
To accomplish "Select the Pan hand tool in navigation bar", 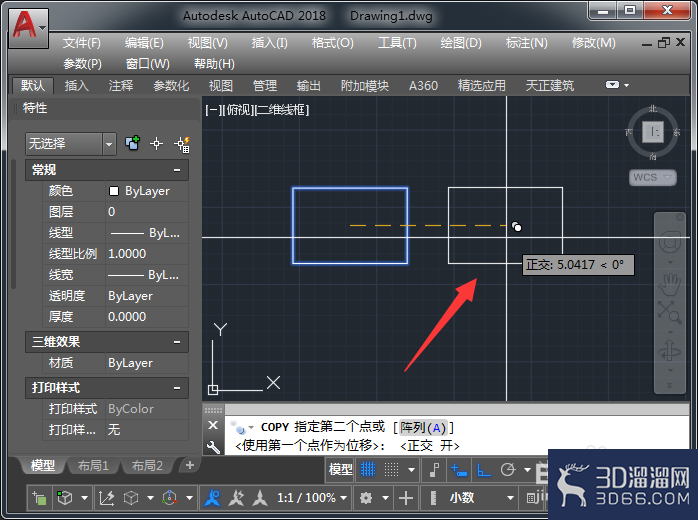I will [x=669, y=285].
